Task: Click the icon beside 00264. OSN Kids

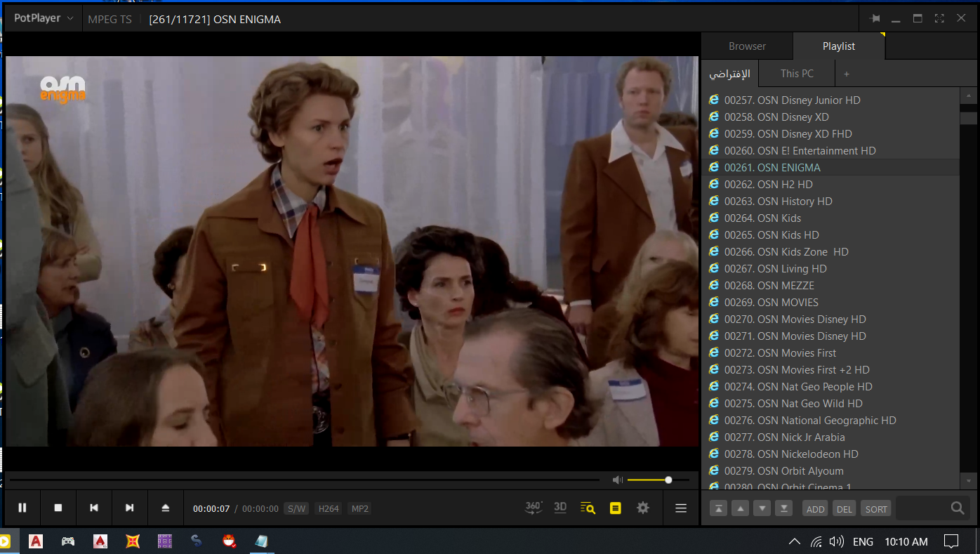Action: tap(714, 218)
